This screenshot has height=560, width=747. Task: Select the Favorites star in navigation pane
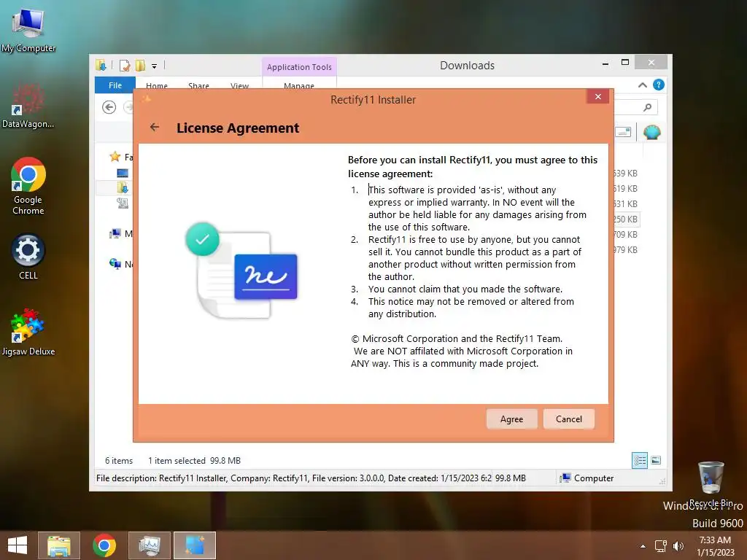115,157
